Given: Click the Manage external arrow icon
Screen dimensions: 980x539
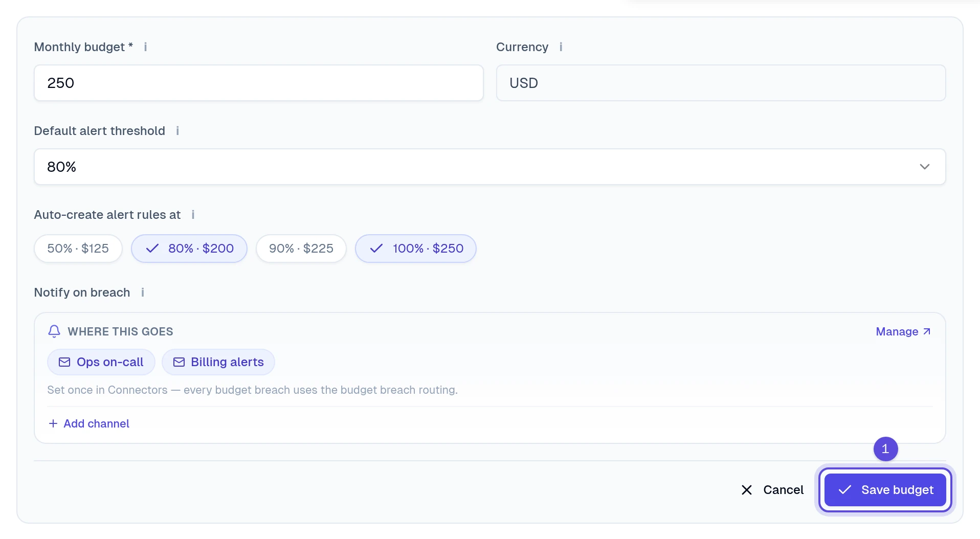Looking at the screenshot, I should [x=926, y=331].
